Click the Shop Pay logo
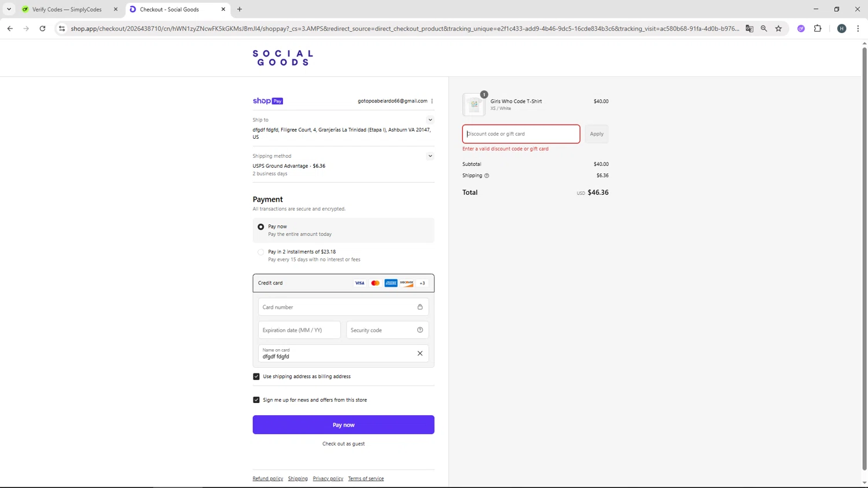 [x=268, y=101]
